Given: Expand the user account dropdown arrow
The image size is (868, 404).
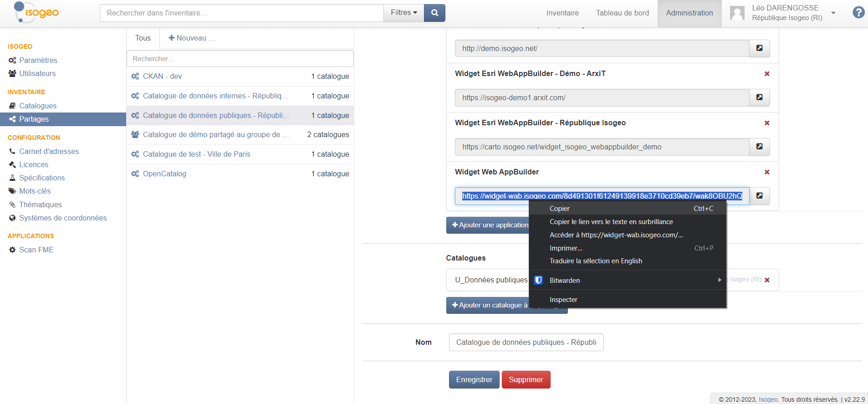Looking at the screenshot, I should [x=833, y=13].
